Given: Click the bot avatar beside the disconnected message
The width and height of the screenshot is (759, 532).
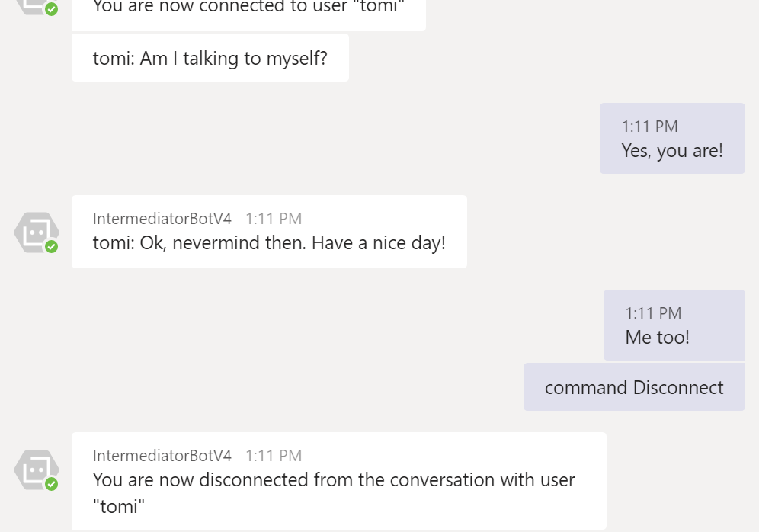Looking at the screenshot, I should tap(37, 470).
